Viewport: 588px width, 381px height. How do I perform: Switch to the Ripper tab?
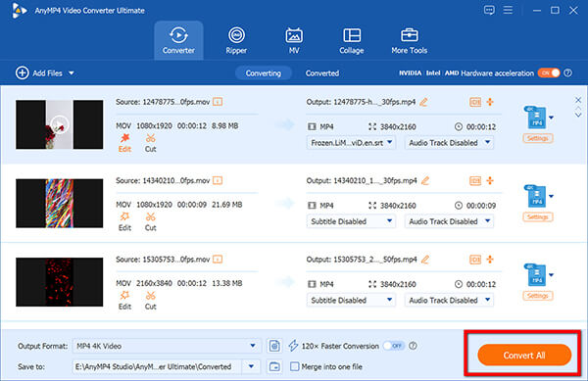tap(236, 40)
